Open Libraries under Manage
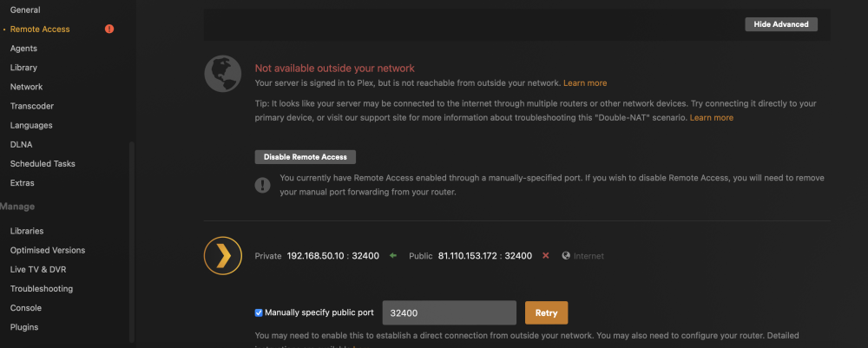The height and width of the screenshot is (348, 868). click(27, 231)
